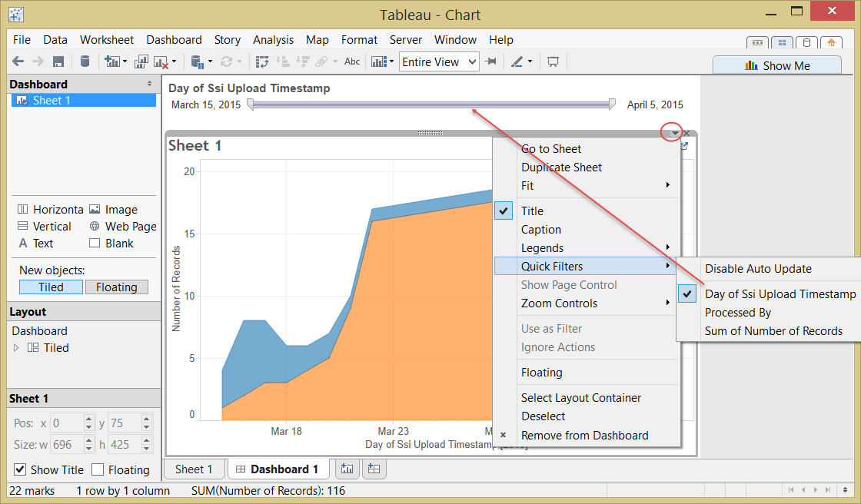
Task: Click the Fix Axes pin icon
Action: (x=491, y=61)
